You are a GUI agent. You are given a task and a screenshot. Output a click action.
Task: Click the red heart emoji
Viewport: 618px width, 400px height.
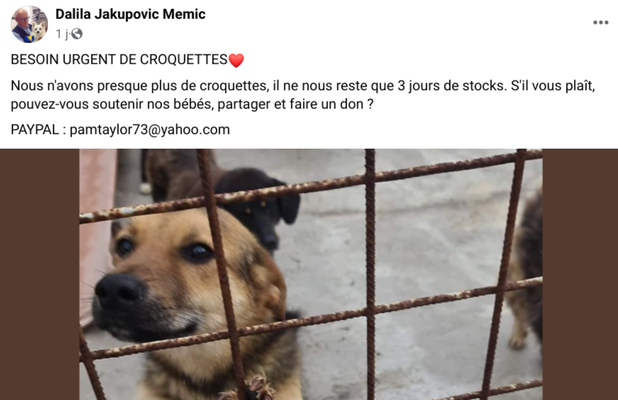click(236, 60)
